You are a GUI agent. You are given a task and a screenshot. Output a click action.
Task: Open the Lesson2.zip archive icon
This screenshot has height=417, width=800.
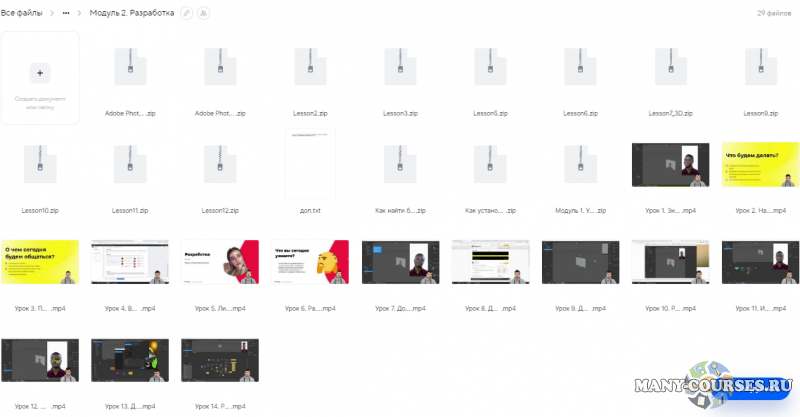coord(310,67)
